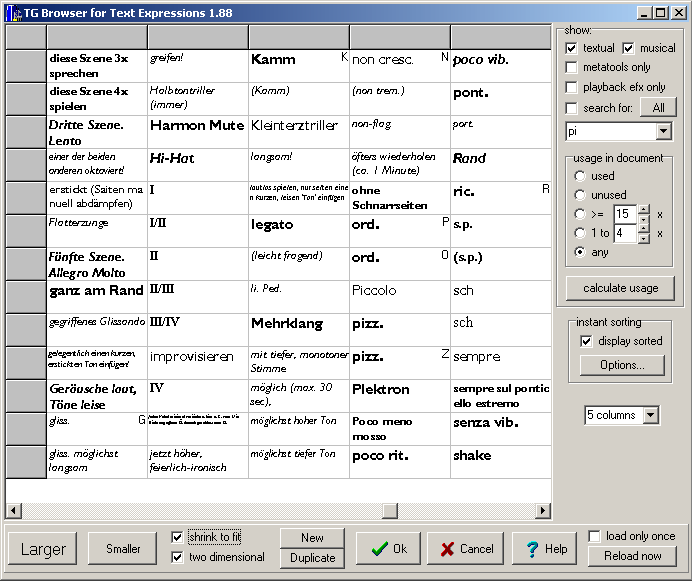This screenshot has width=692, height=581.
Task: Click the Reload now button
Action: pos(632,556)
